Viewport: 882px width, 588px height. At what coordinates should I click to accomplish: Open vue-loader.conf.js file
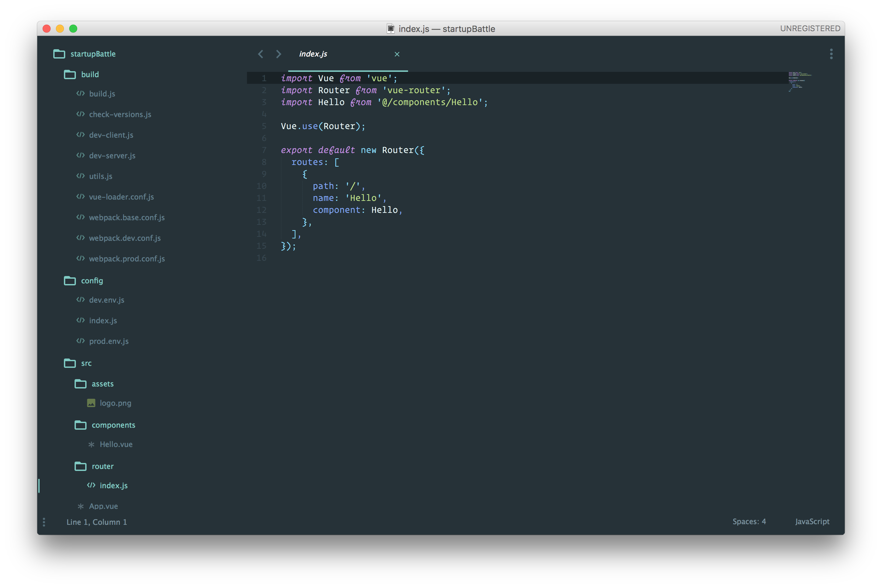coord(121,197)
